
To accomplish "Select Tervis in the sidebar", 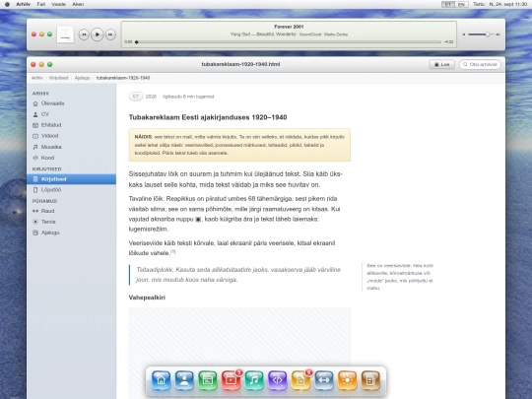I will 71,222.
